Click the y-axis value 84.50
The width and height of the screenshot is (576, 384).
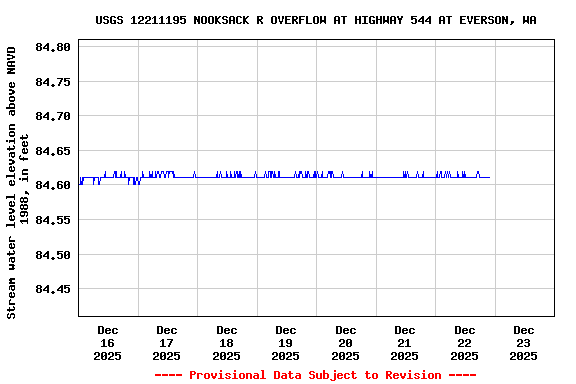53,255
